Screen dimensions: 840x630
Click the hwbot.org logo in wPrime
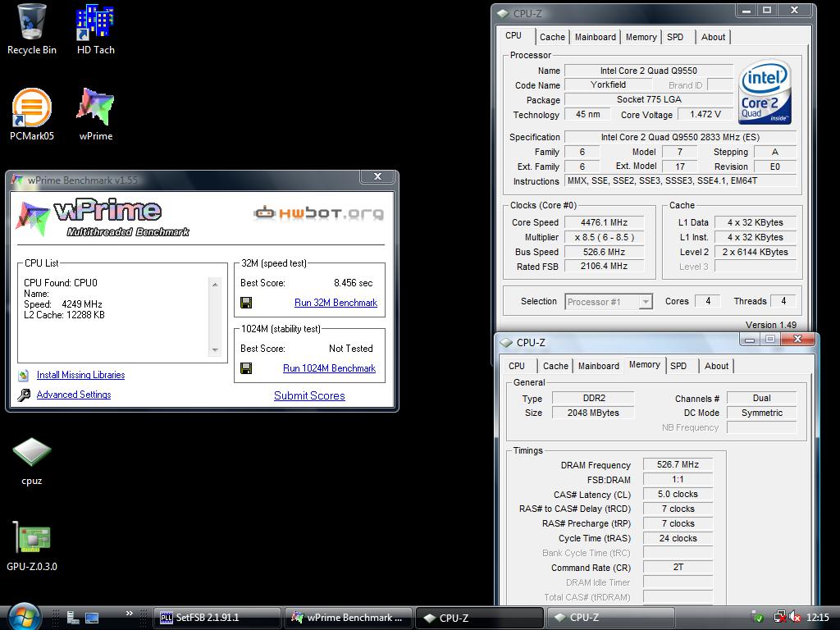click(x=319, y=213)
